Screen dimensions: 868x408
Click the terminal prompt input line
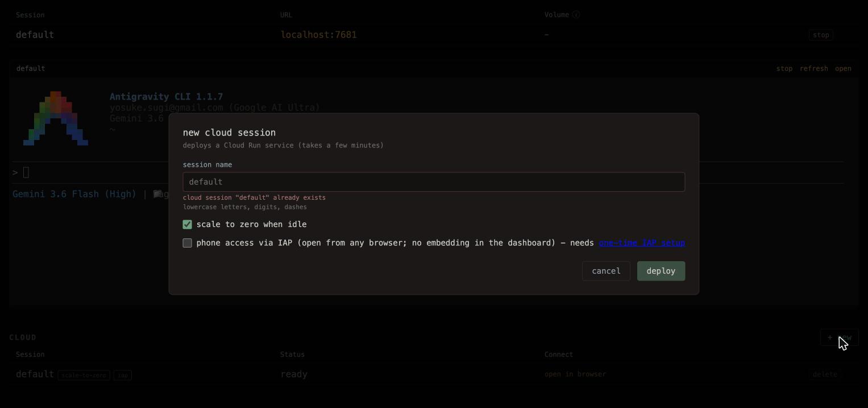point(427,172)
